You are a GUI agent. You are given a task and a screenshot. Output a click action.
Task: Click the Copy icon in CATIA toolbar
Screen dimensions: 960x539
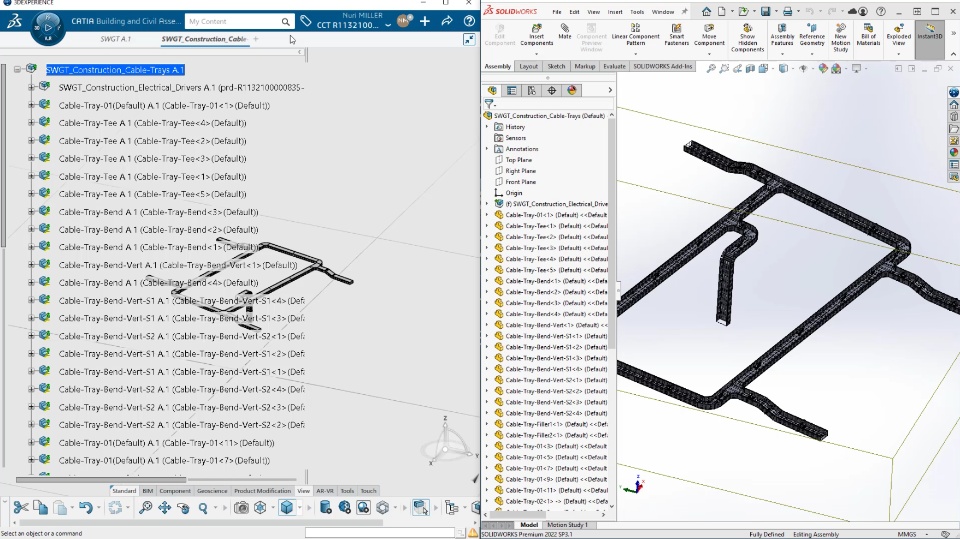tap(40, 507)
